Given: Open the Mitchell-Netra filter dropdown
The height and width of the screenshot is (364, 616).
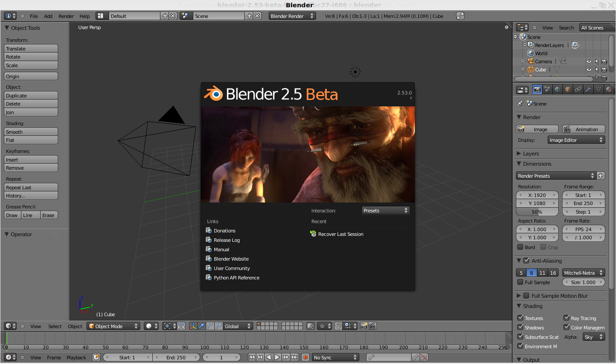Looking at the screenshot, I should point(583,273).
